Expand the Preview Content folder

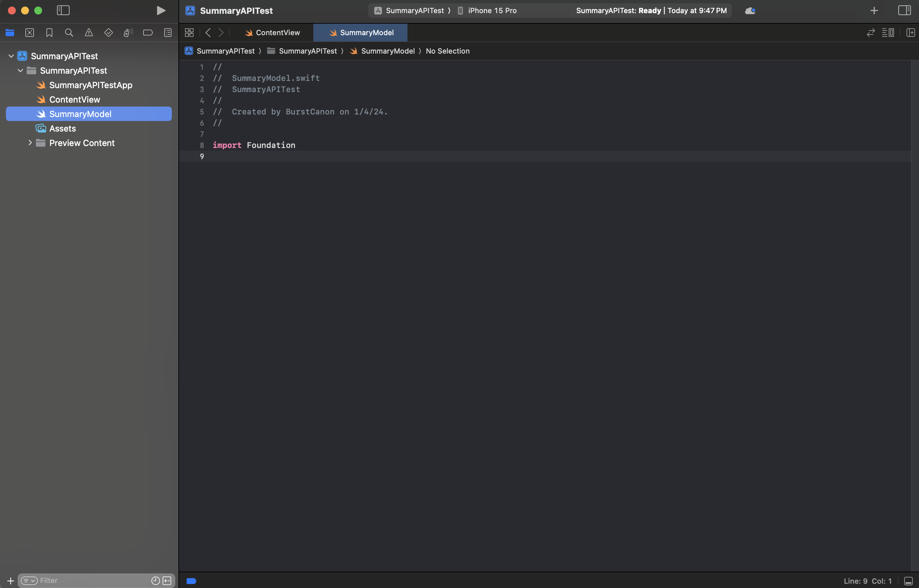point(30,143)
